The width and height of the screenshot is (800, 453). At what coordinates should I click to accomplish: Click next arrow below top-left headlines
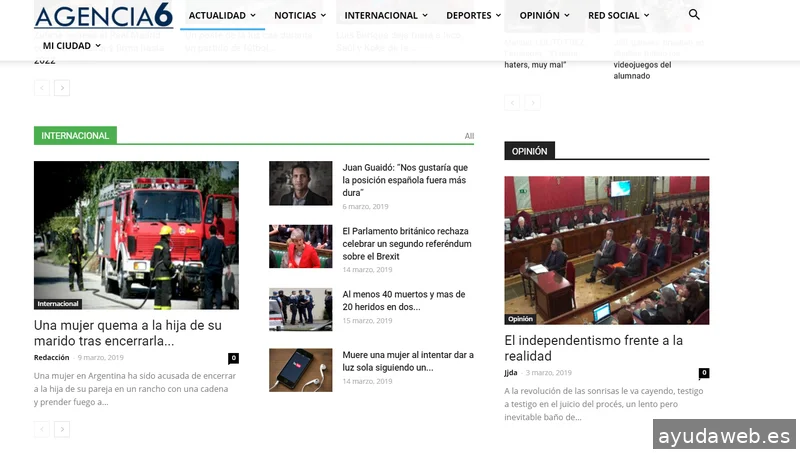[62, 88]
